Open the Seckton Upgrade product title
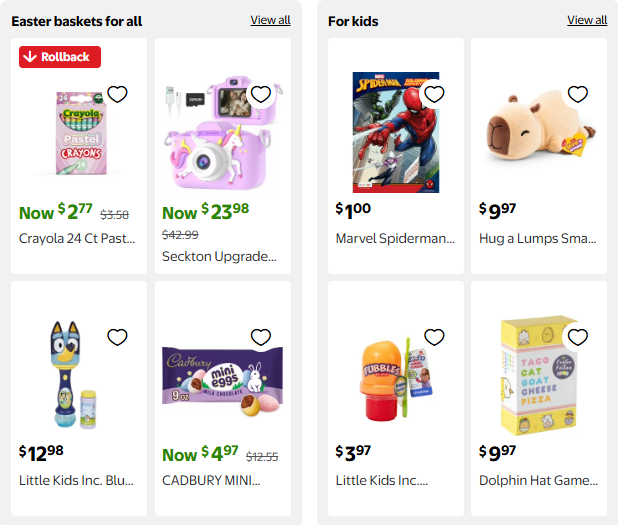Image resolution: width=618 pixels, height=525 pixels. (x=219, y=257)
